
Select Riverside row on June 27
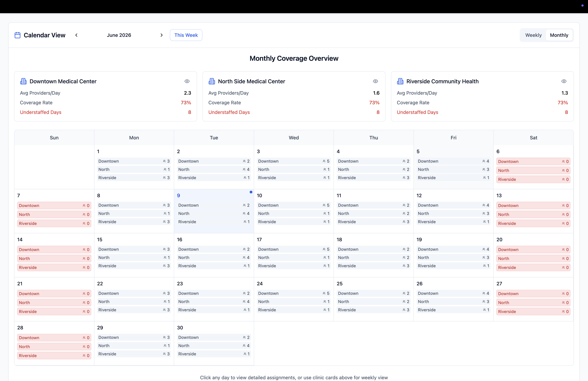point(533,311)
